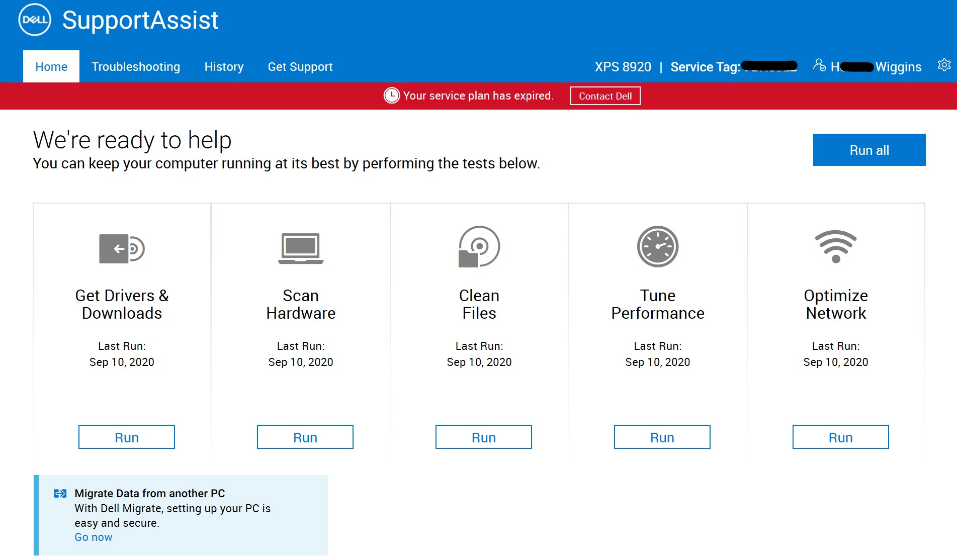
Task: Click the Migrate Data arrow icon
Action: [60, 494]
